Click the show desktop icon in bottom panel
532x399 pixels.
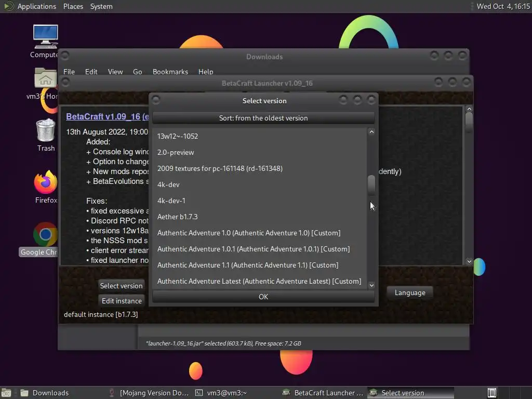tap(6, 393)
